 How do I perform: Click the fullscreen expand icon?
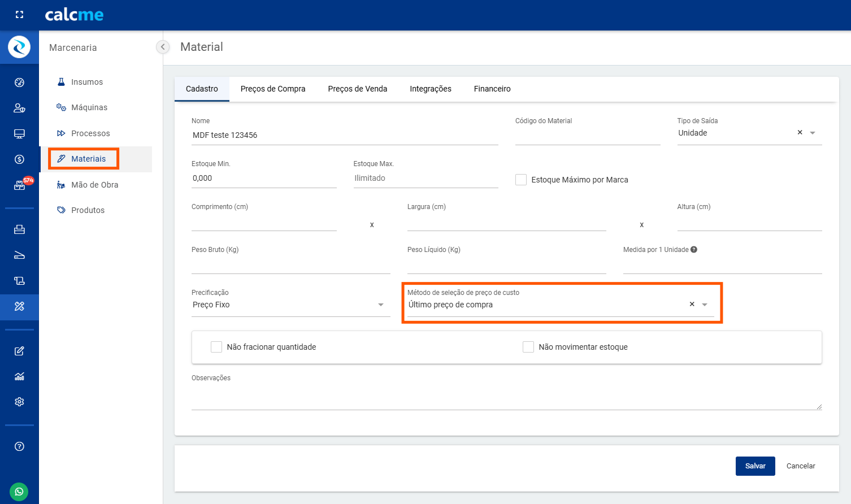point(19,15)
